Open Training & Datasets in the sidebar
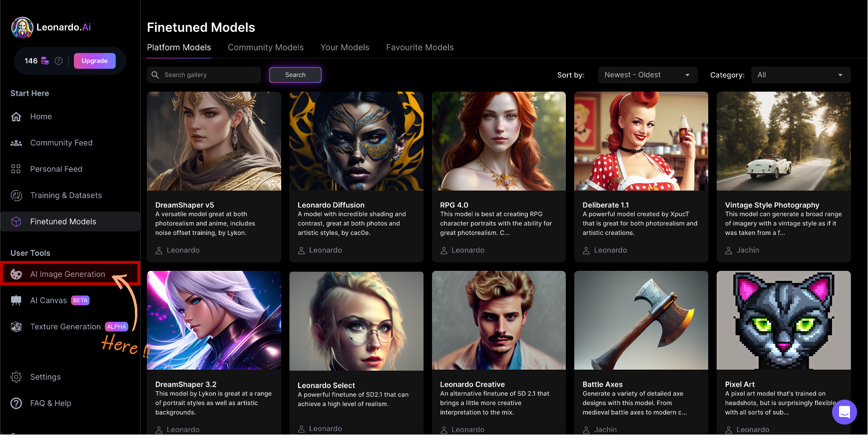The image size is (868, 435). coord(70,196)
